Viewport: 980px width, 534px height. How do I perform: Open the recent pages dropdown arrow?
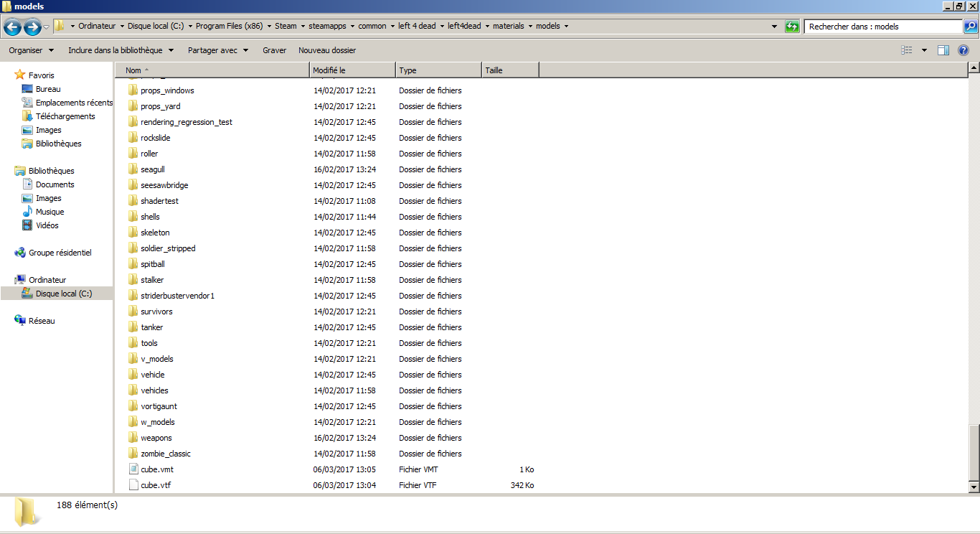(47, 27)
